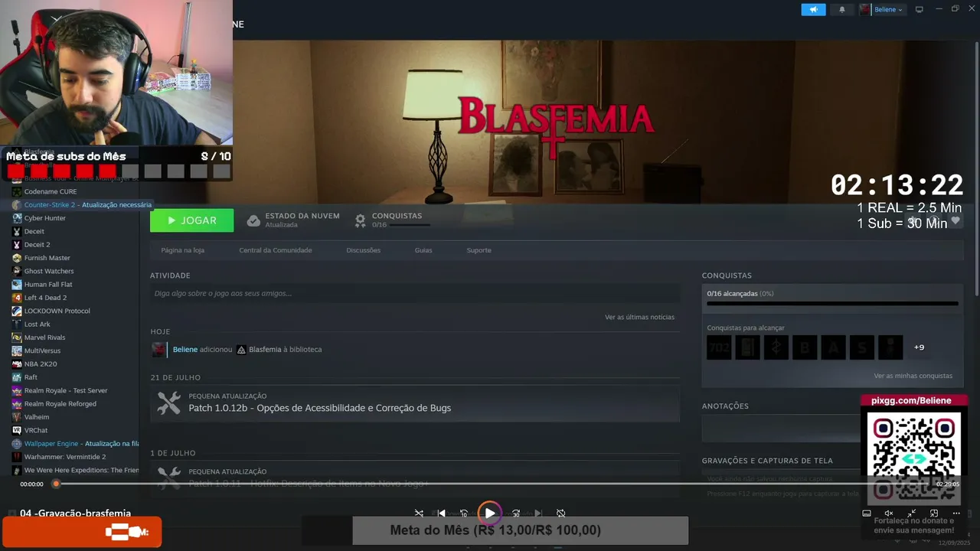
Task: Open the Guias tab
Action: click(423, 250)
